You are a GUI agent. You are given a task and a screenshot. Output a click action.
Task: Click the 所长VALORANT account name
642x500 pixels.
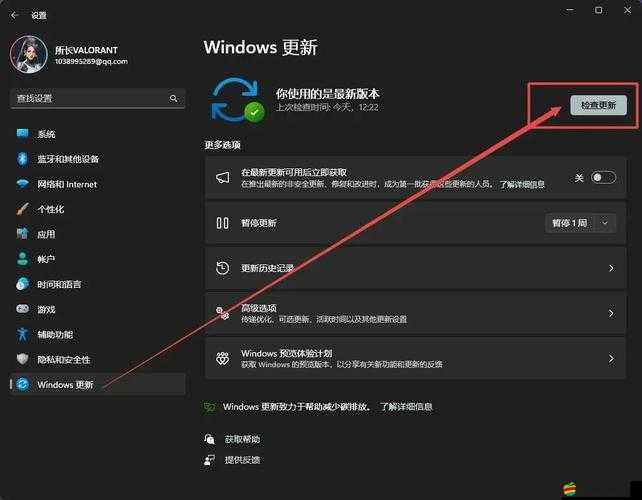click(86, 50)
